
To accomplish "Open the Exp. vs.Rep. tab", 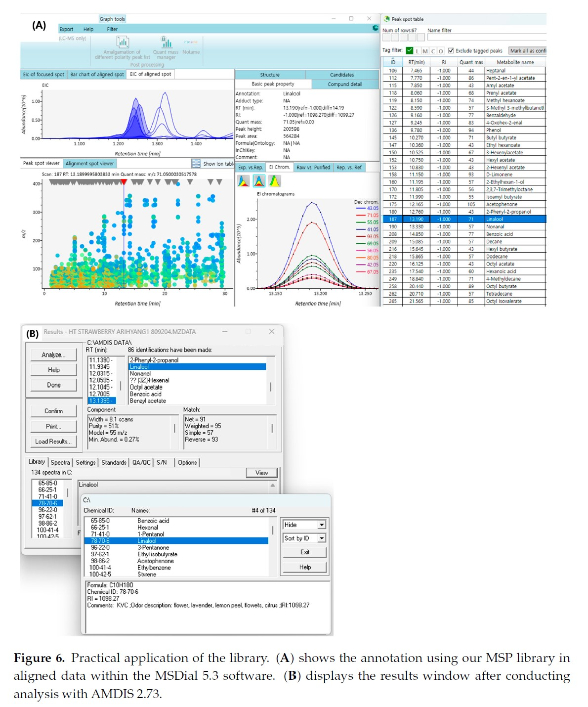I will point(251,167).
